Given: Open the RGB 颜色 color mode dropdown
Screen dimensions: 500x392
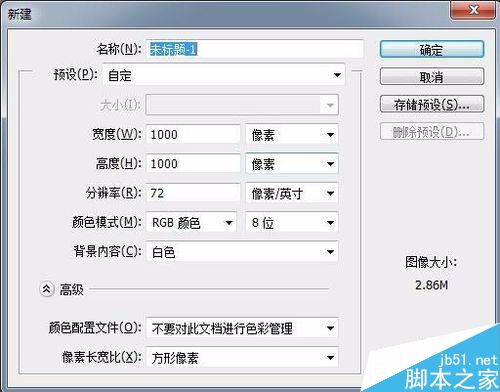Looking at the screenshot, I should 191,222.
